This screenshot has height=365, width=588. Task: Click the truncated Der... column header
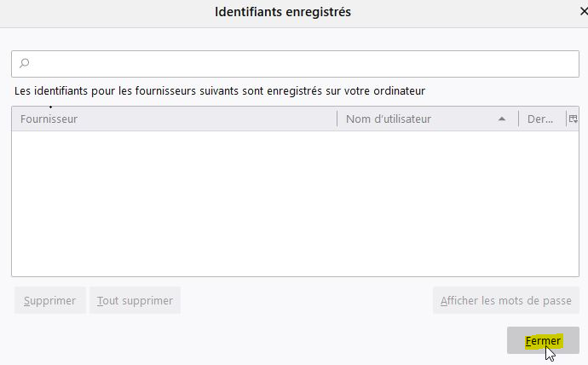542,119
